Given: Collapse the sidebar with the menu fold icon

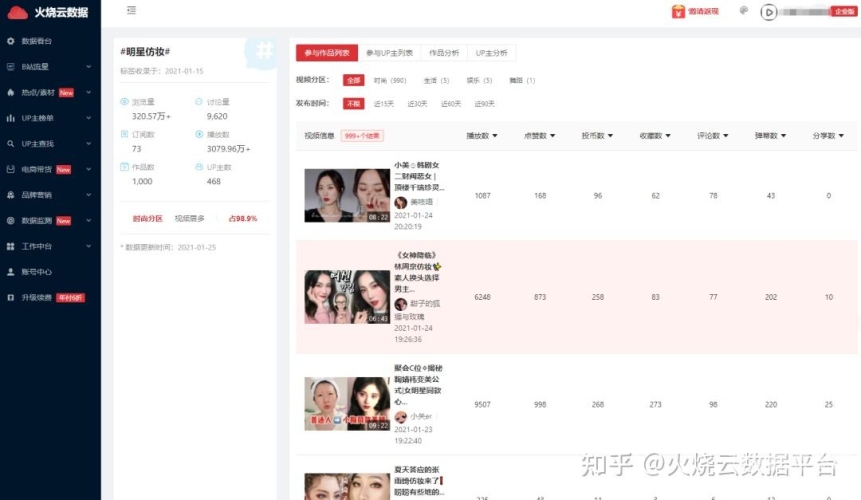Looking at the screenshot, I should pyautogui.click(x=131, y=10).
